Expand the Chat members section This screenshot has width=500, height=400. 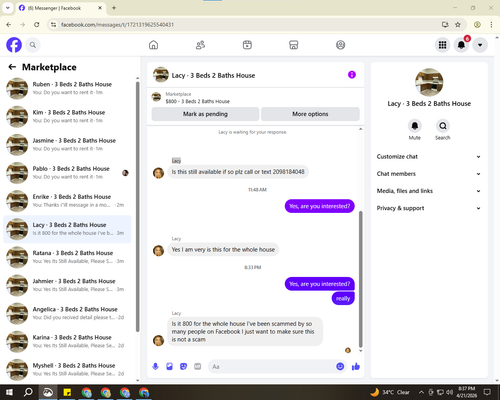tap(429, 174)
